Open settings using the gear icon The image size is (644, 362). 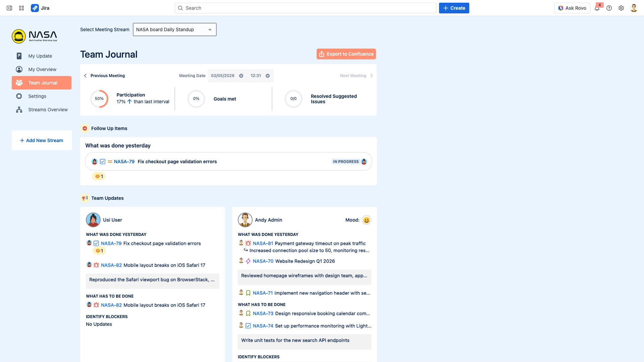(621, 8)
